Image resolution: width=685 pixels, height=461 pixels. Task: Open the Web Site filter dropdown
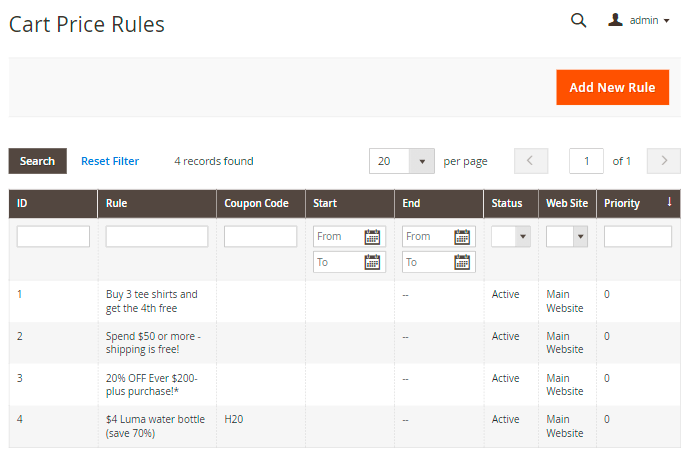tap(566, 237)
